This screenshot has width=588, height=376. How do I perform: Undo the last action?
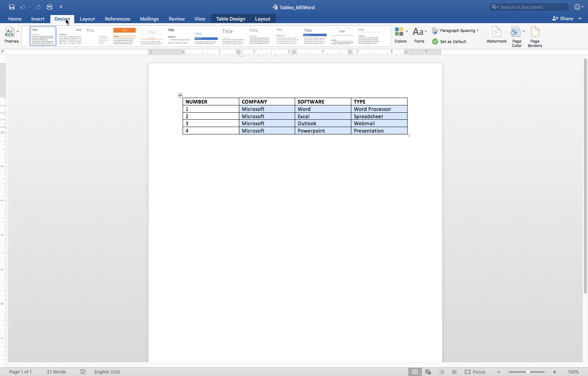click(x=23, y=7)
